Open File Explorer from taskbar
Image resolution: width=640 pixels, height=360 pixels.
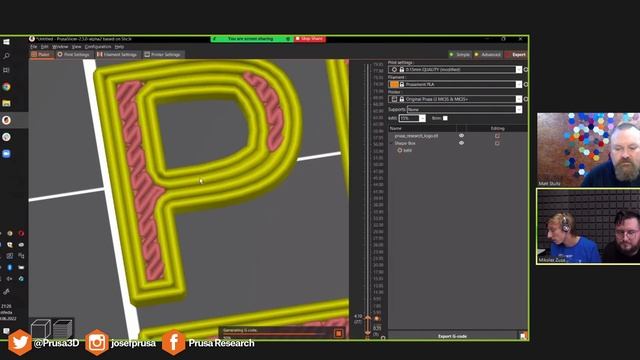[x=6, y=103]
